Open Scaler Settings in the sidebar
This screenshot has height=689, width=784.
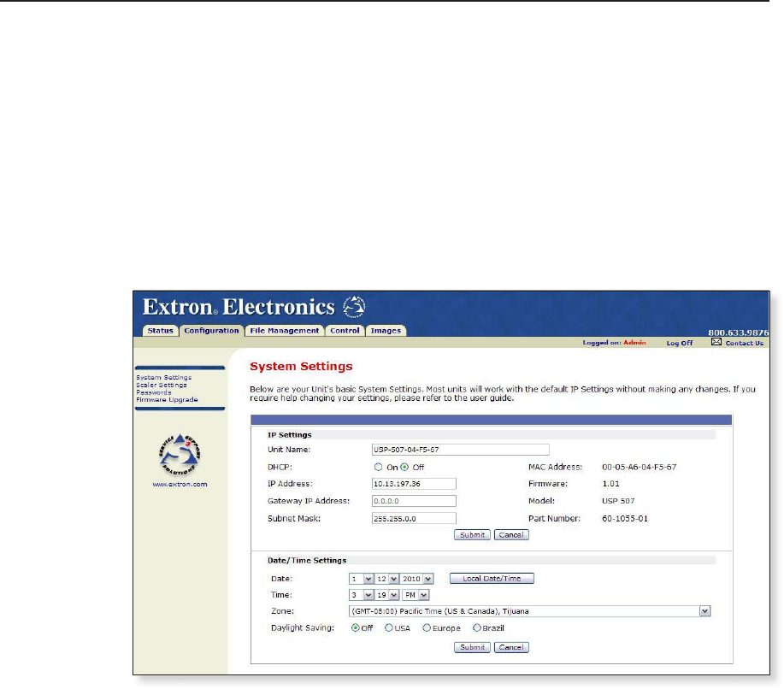[162, 385]
